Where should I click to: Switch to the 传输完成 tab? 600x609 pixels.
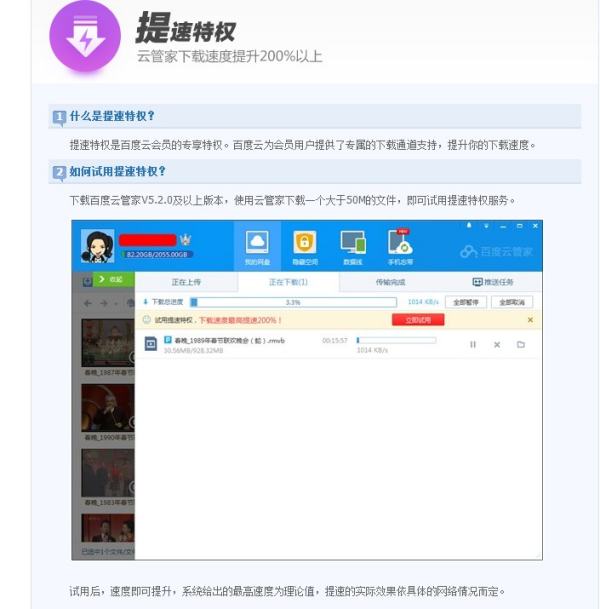point(390,282)
